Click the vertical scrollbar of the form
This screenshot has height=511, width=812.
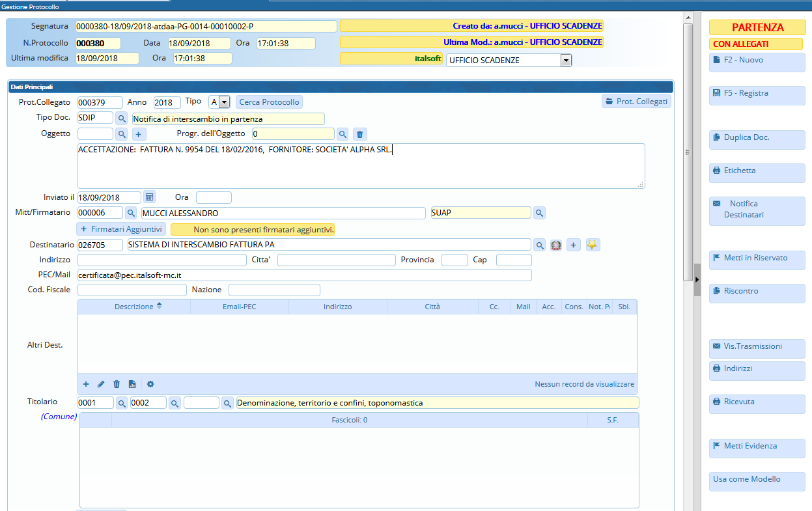click(688, 150)
